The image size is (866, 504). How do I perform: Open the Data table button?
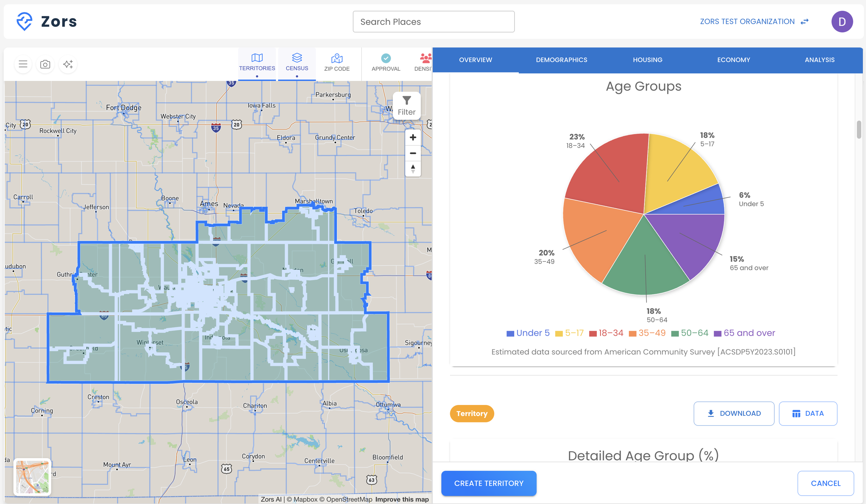[808, 413]
